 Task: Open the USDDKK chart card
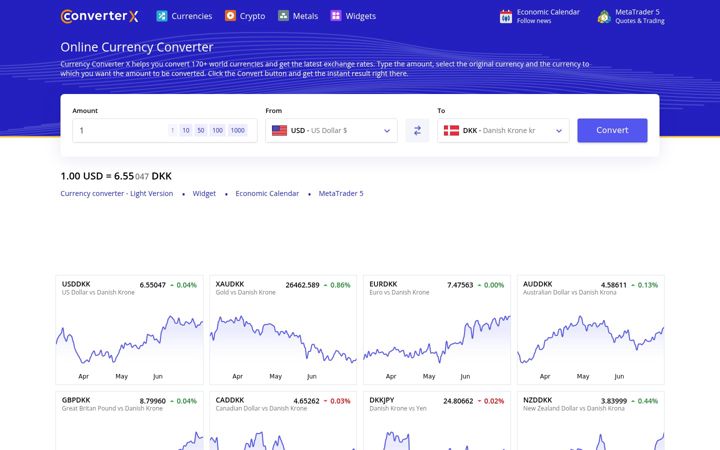[x=129, y=330]
